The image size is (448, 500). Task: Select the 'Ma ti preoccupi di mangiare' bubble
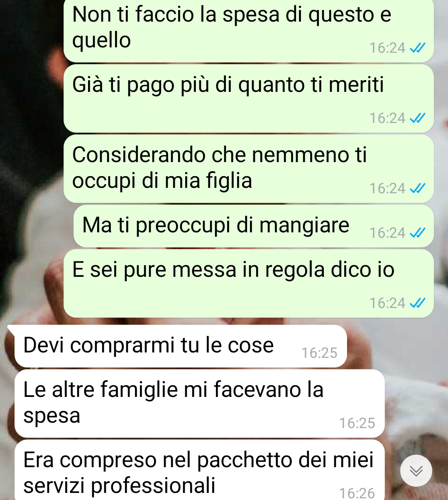point(253,226)
